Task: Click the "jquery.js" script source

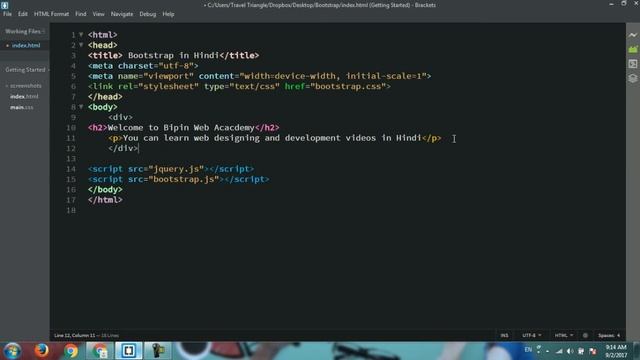Action: click(x=176, y=169)
